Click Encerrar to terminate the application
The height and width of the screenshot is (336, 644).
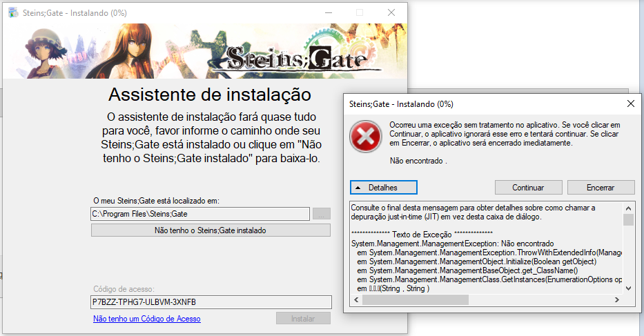coord(601,187)
